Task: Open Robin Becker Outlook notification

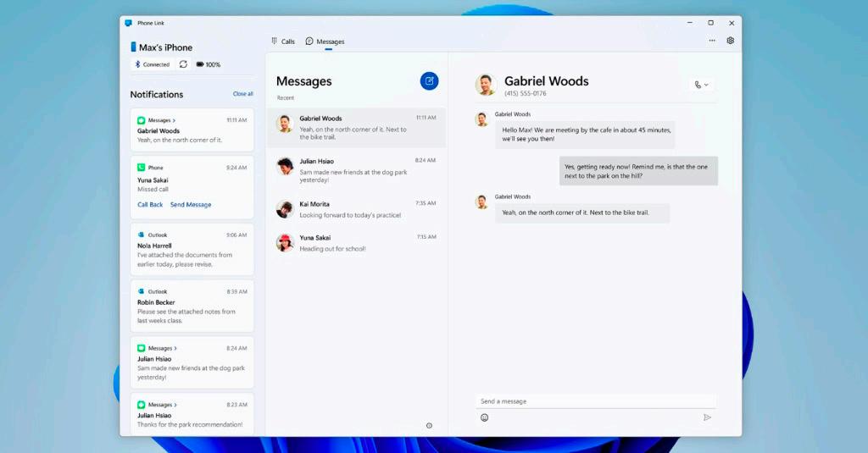Action: [x=192, y=306]
